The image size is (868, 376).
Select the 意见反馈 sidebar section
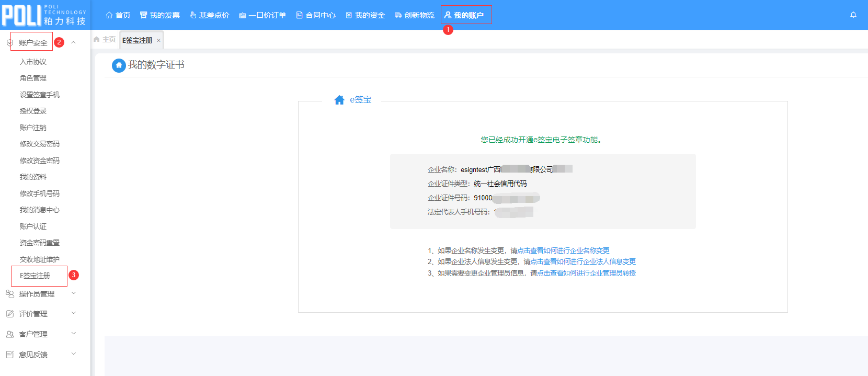(33, 355)
